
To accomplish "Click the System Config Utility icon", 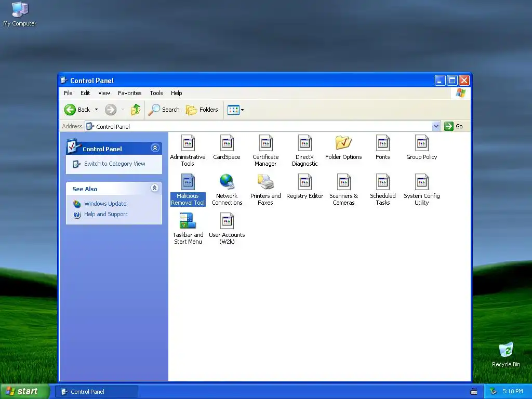I will point(422,182).
